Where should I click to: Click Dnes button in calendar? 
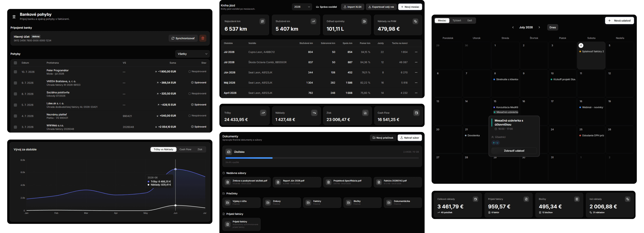pos(553,27)
